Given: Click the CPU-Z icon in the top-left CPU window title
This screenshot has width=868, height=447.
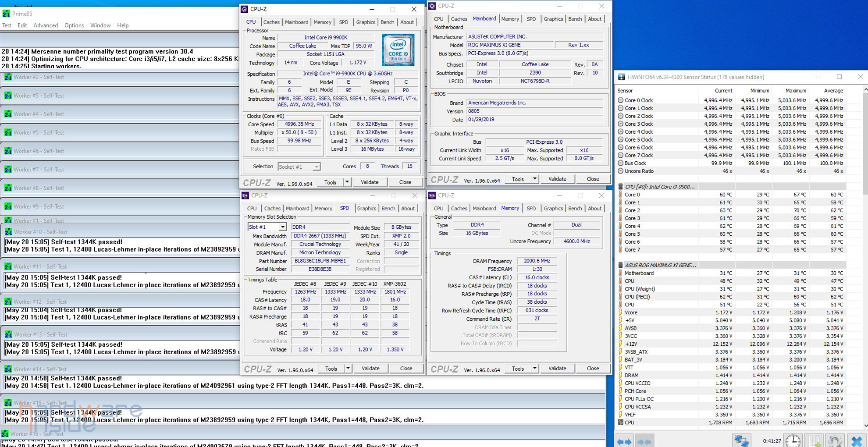Looking at the screenshot, I should click(x=245, y=9).
